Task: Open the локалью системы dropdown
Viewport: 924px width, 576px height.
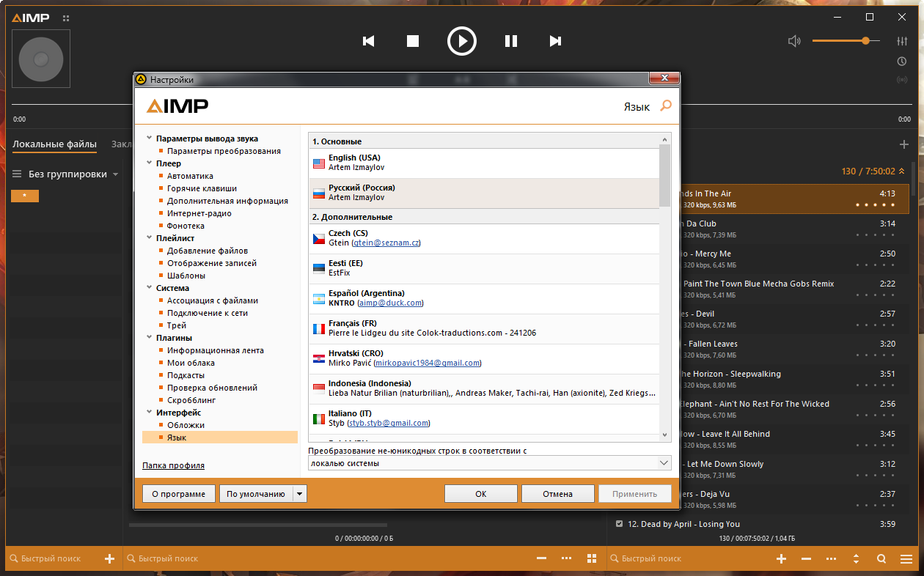Action: click(x=490, y=463)
